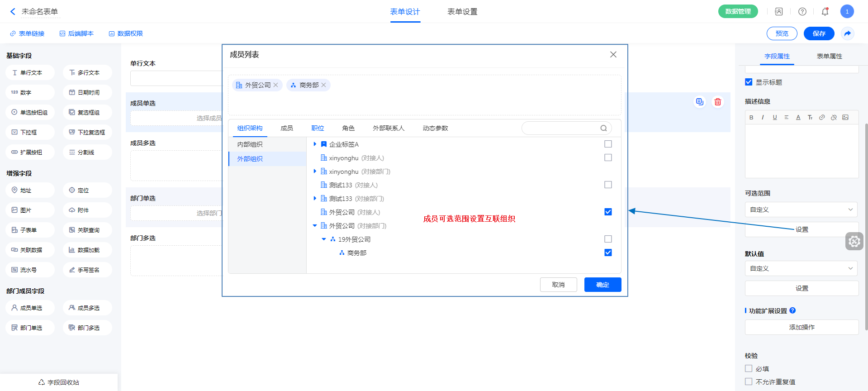Click the share arrow icon
Screen dimensions: 868x391
[847, 33]
